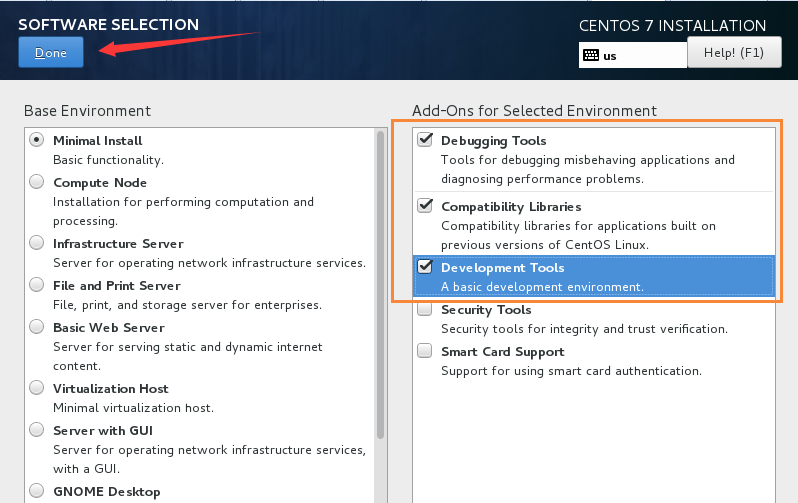Click the keyboard icon beside us
This screenshot has height=503, width=798.
(x=591, y=55)
